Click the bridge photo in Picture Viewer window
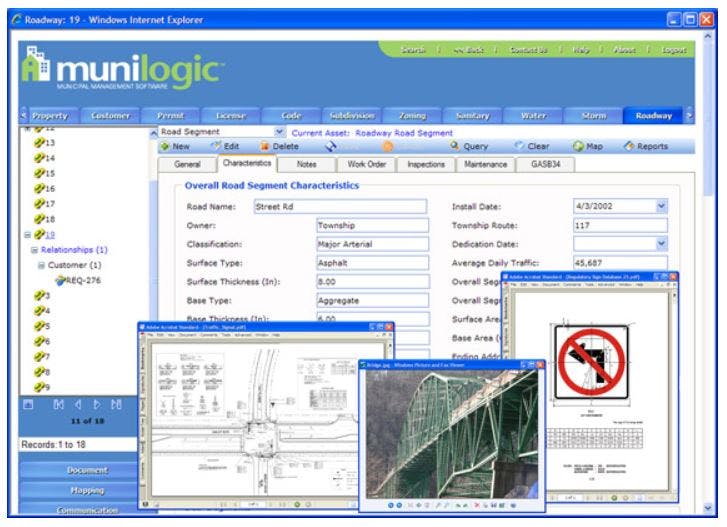This screenshot has height=527, width=727. click(452, 434)
